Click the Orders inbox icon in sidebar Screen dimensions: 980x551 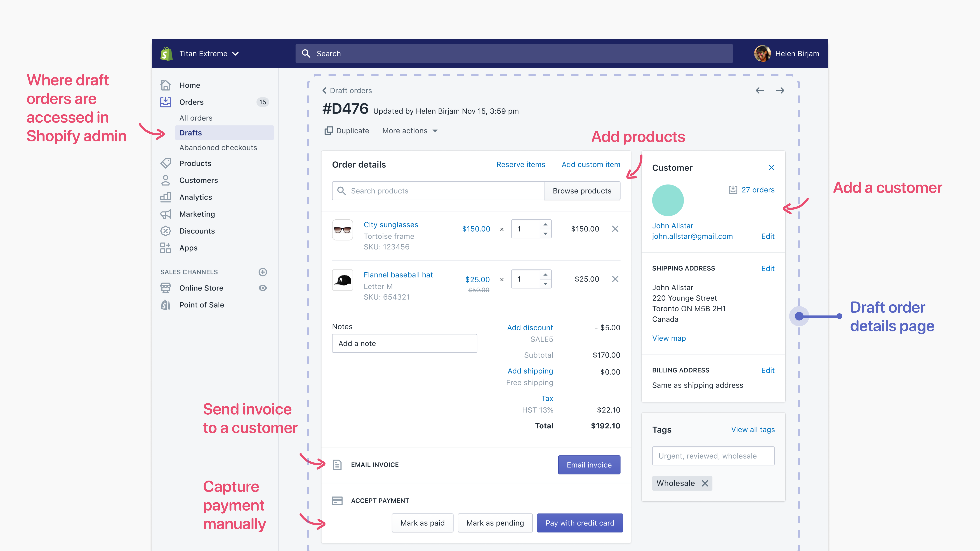pos(166,102)
